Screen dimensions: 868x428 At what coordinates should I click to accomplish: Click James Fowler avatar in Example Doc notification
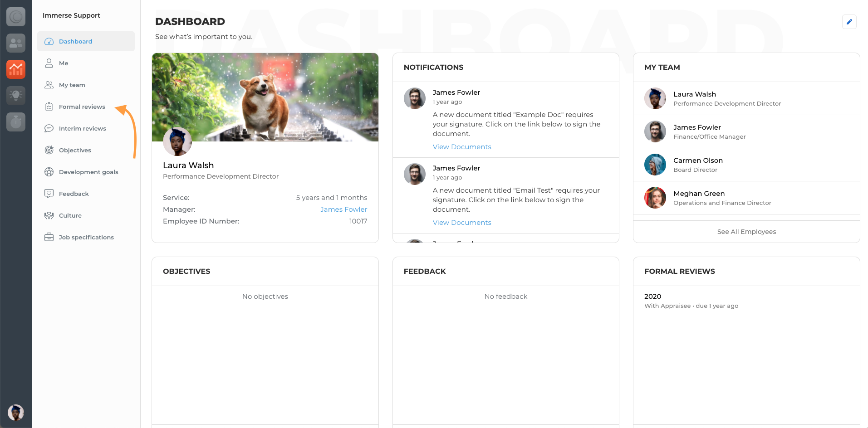click(415, 98)
